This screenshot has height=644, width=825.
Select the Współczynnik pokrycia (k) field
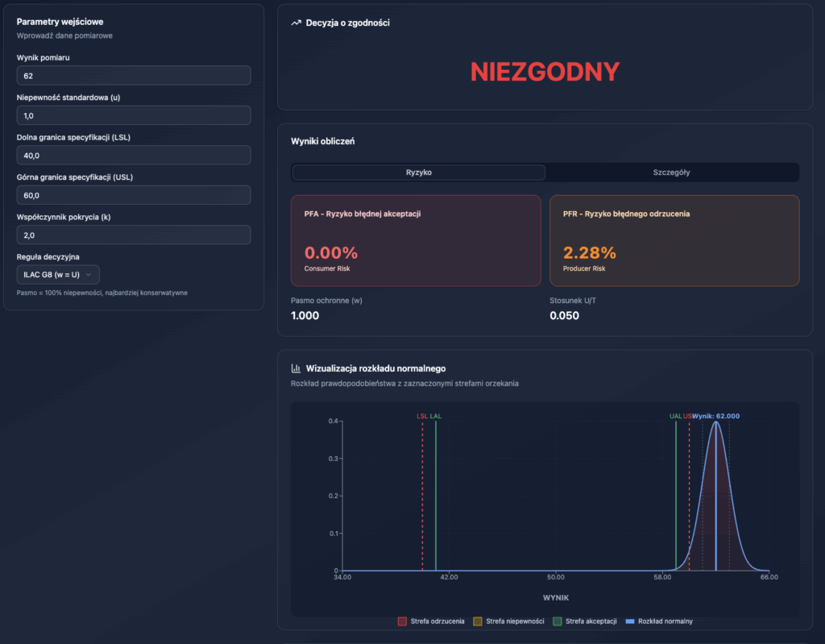(x=134, y=235)
